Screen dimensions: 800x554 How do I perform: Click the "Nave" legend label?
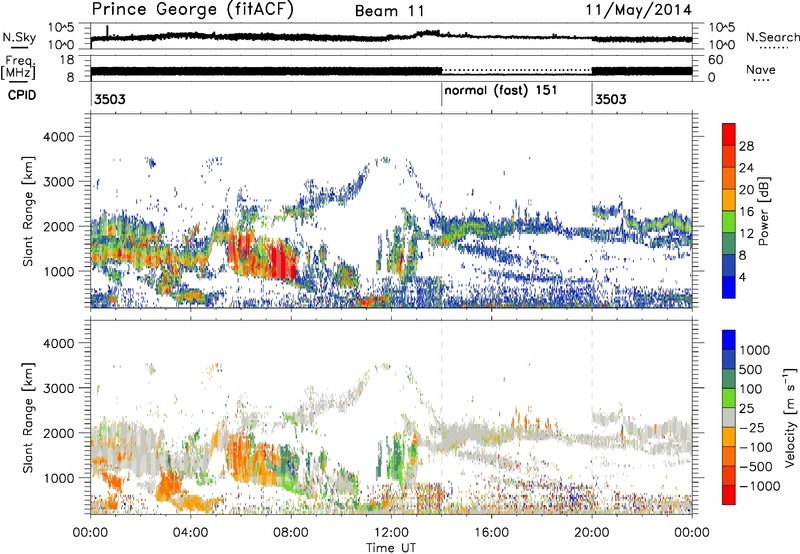pyautogui.click(x=760, y=70)
